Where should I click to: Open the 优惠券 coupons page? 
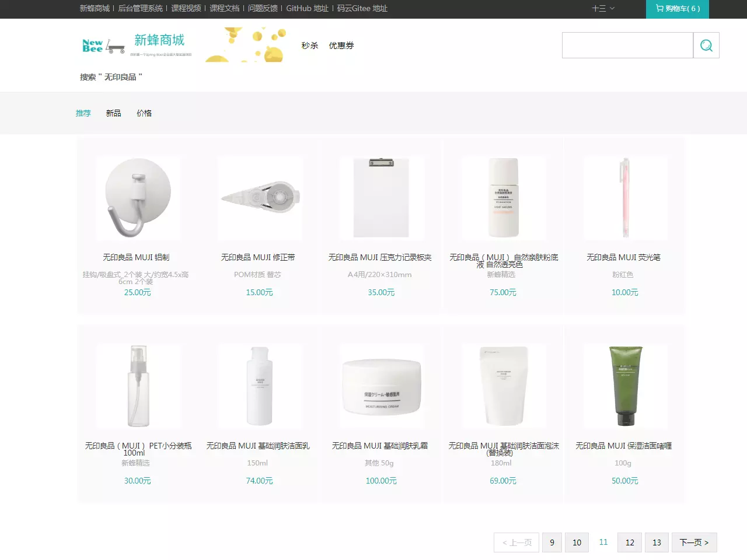point(341,45)
